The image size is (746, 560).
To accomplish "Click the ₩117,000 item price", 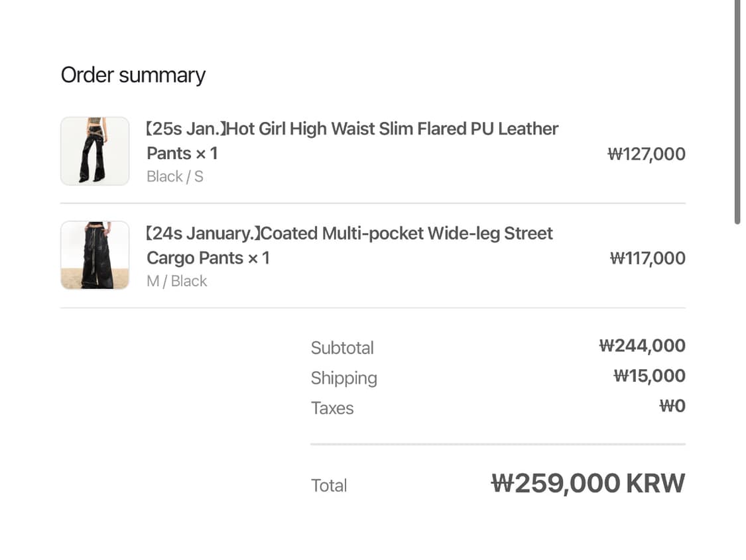I will pos(647,258).
